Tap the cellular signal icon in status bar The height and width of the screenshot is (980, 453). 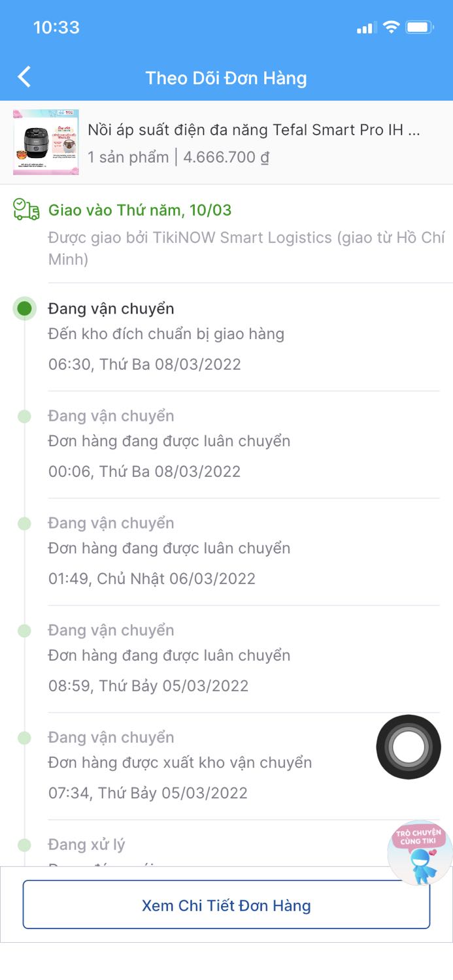(365, 27)
